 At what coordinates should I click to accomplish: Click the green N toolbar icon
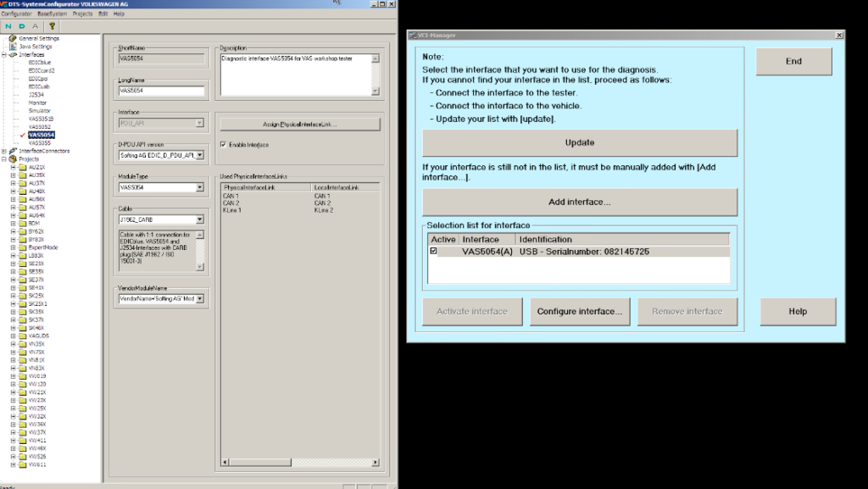(8, 25)
